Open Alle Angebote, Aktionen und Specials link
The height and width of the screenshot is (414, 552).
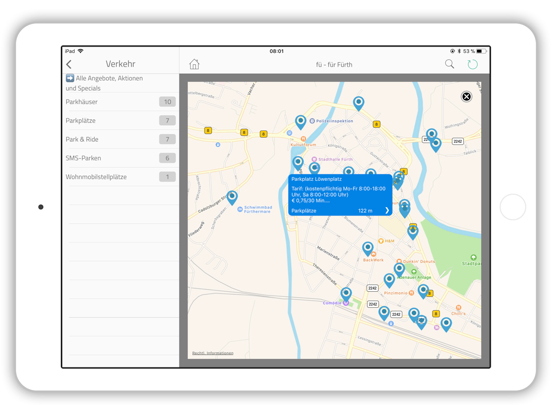105,83
